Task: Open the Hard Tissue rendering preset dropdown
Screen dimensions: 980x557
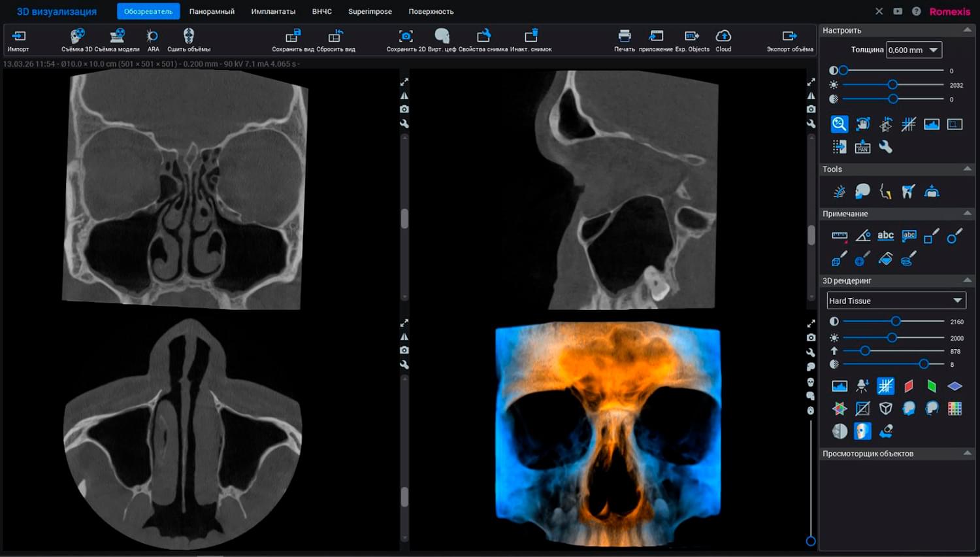Action: tap(957, 301)
